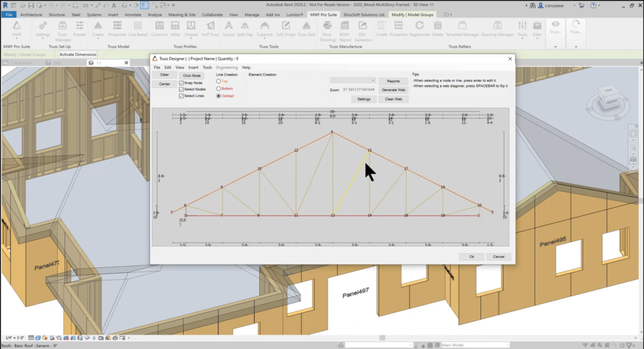Toggle the Snap Node checkbox

[x=181, y=83]
